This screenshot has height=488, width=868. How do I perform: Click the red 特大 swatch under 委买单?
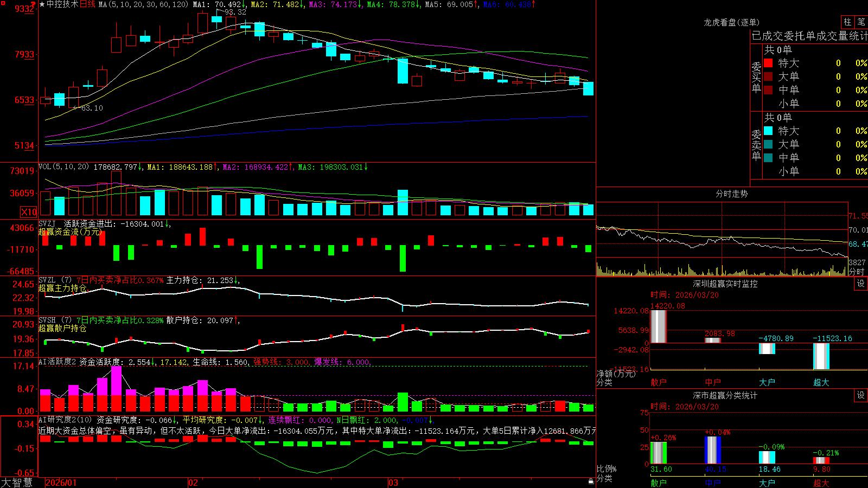coord(768,63)
